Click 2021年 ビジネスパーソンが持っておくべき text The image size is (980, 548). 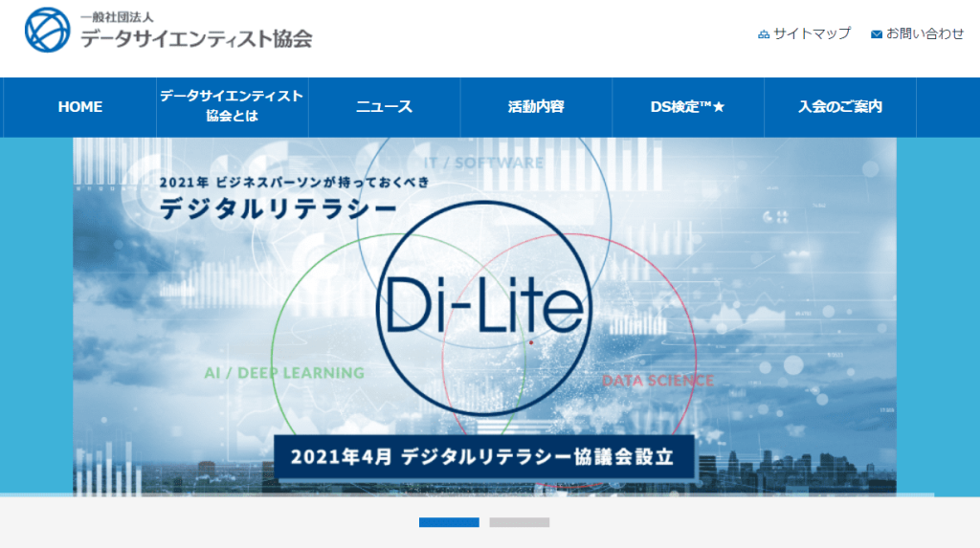[x=295, y=183]
